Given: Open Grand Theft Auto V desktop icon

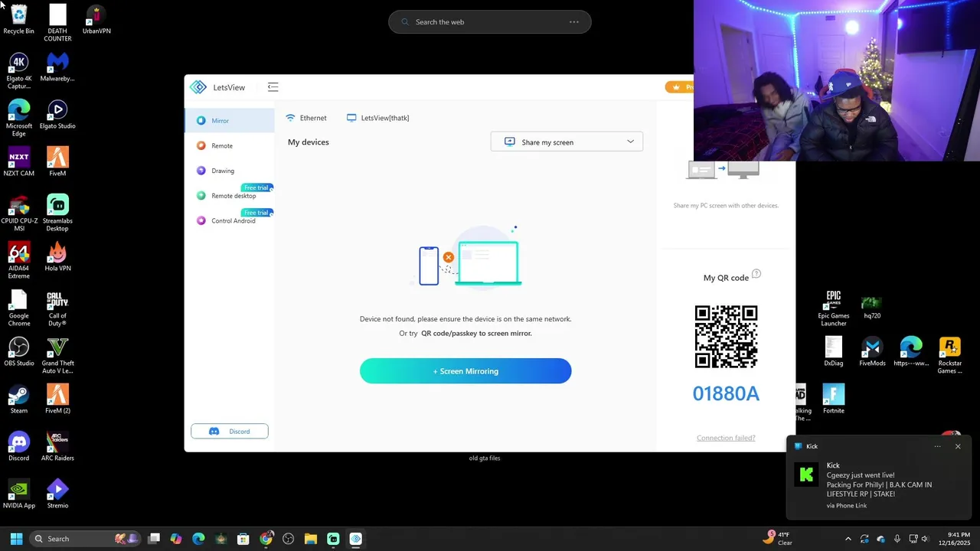Looking at the screenshot, I should [57, 355].
